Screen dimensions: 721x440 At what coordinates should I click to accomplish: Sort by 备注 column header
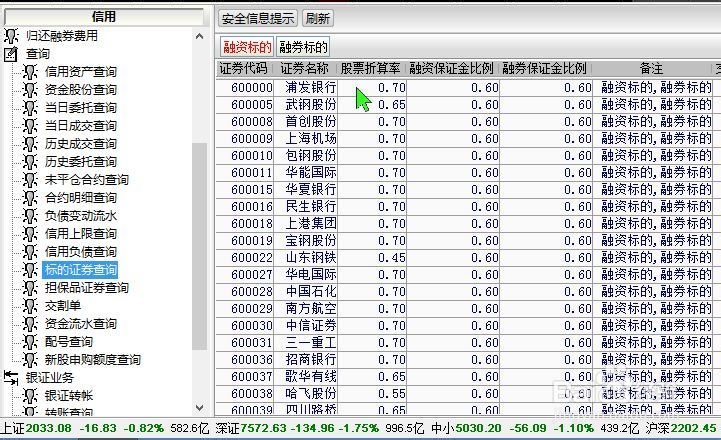[651, 69]
